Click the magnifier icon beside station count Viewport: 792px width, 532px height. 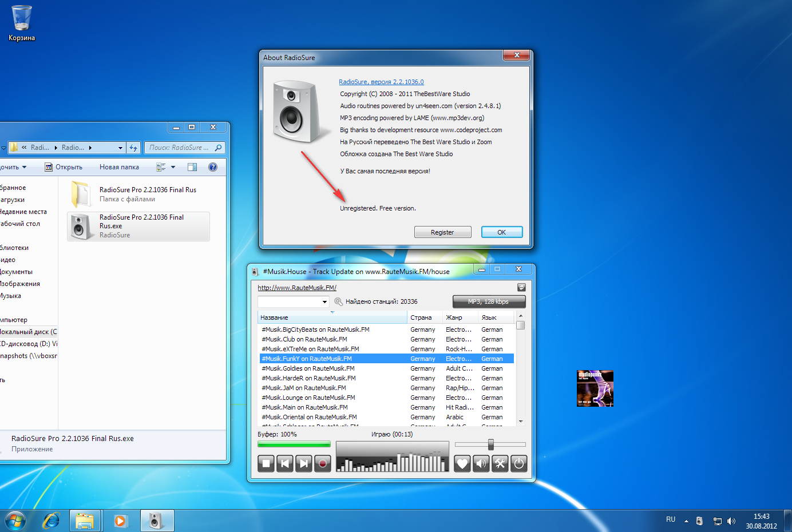(338, 301)
